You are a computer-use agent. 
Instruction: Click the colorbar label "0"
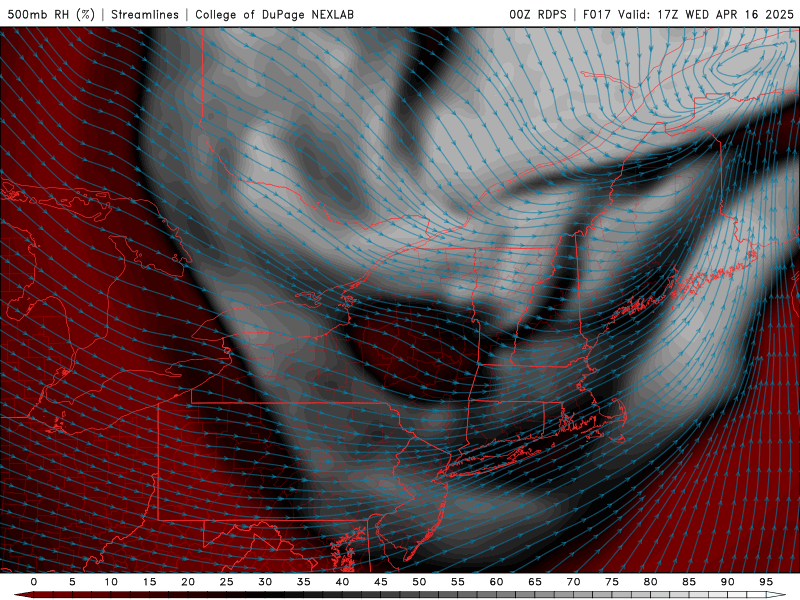pos(34,582)
